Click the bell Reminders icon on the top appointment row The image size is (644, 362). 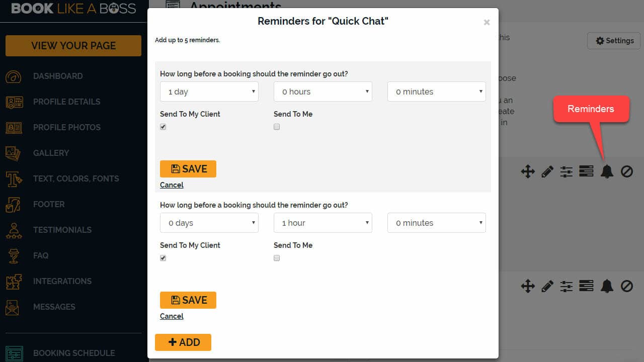point(607,171)
